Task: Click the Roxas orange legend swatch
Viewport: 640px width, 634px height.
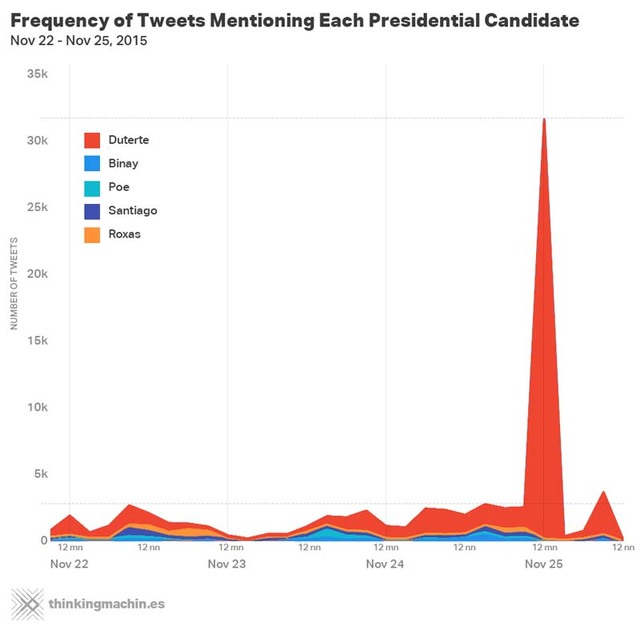Action: [92, 234]
